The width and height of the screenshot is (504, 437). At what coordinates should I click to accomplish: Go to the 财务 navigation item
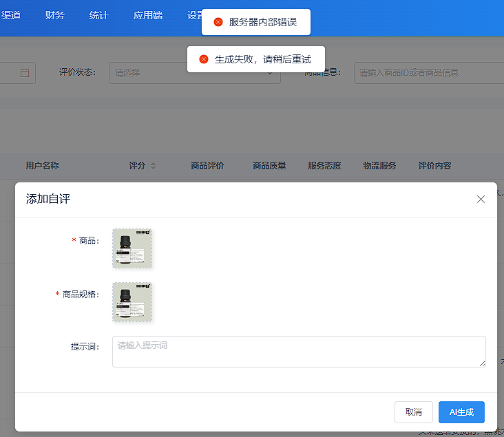point(54,15)
